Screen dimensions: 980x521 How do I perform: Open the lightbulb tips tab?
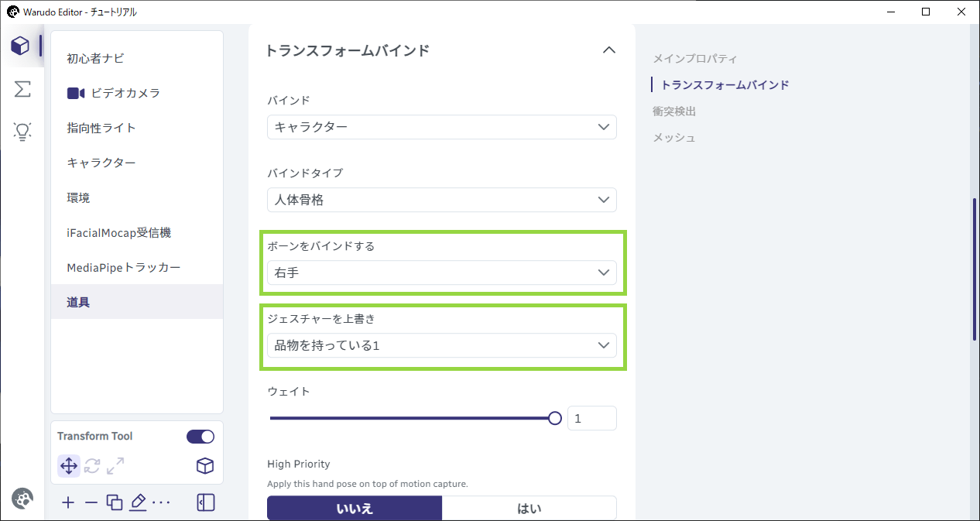[x=22, y=131]
